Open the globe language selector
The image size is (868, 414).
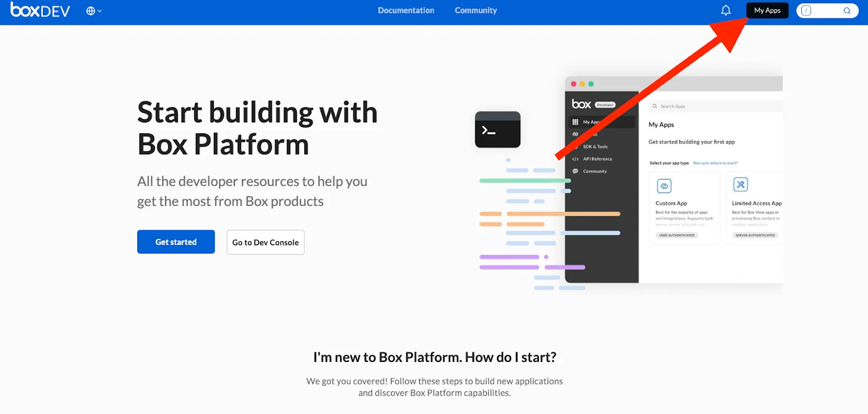click(94, 11)
